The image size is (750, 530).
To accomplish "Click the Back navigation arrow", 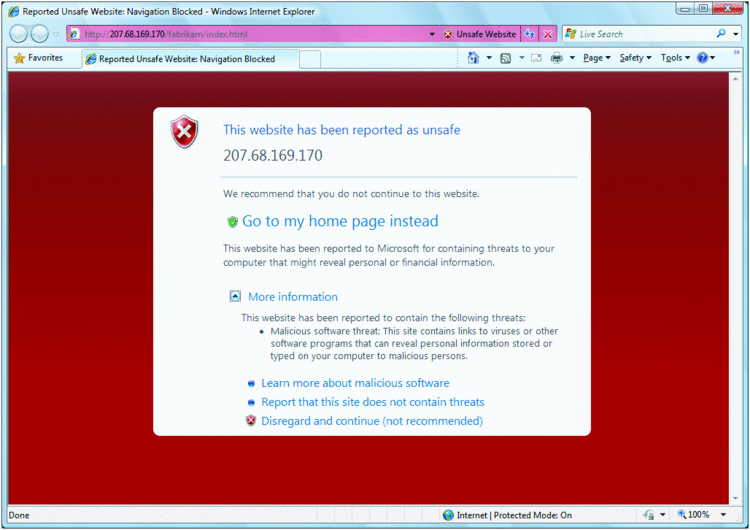I will [x=19, y=34].
